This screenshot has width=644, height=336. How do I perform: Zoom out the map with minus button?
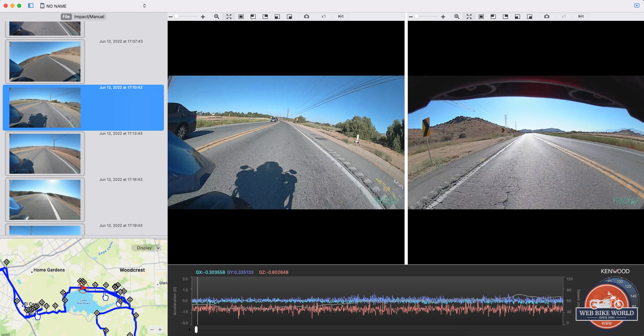152,330
